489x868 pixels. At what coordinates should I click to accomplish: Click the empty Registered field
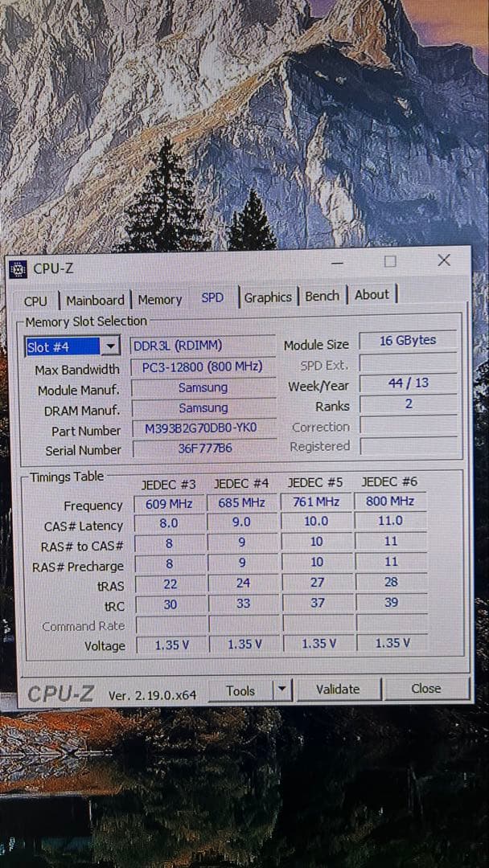point(409,445)
